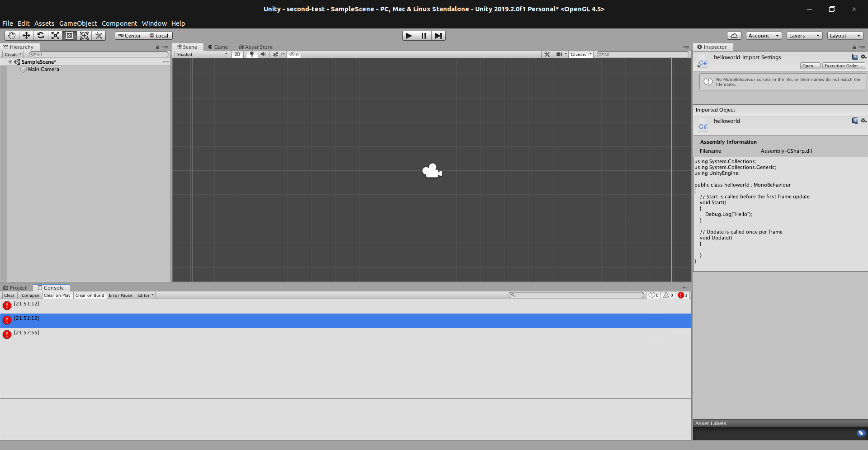Viewport: 868px width, 450px height.
Task: Clear the Console log
Action: pyautogui.click(x=9, y=295)
